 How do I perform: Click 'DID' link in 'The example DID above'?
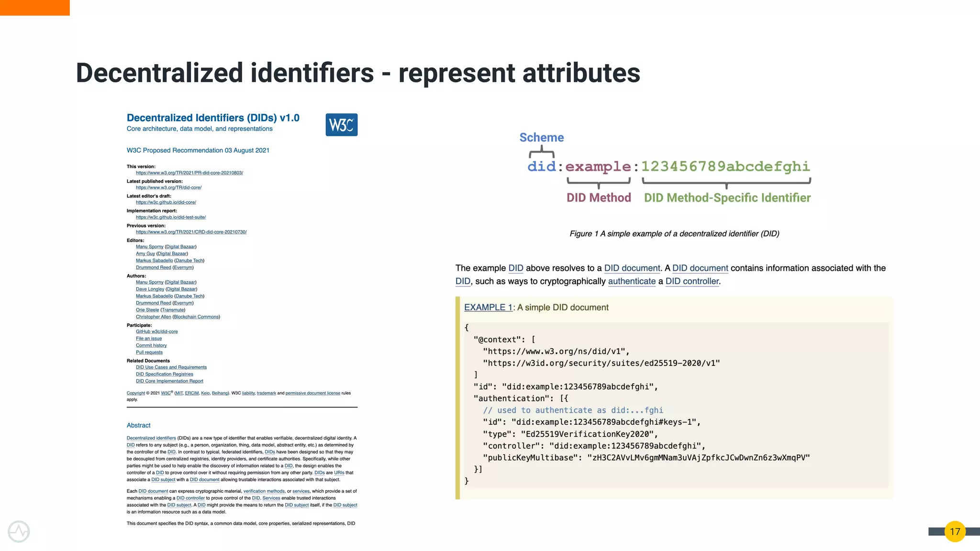coord(516,268)
